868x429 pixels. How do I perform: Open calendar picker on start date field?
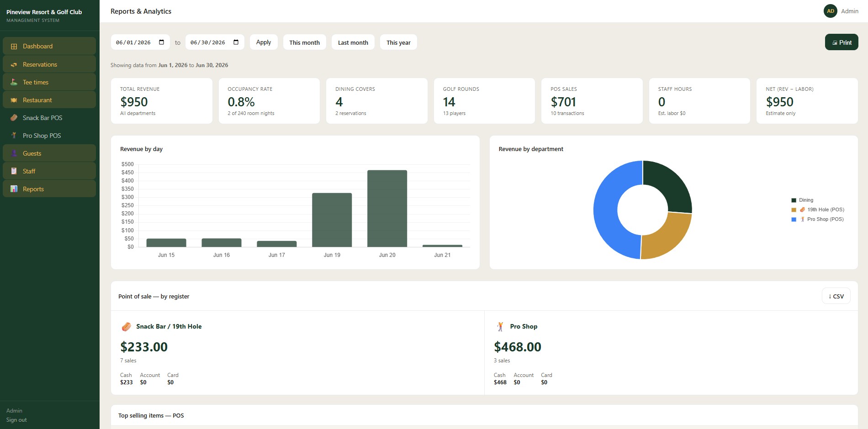click(161, 42)
